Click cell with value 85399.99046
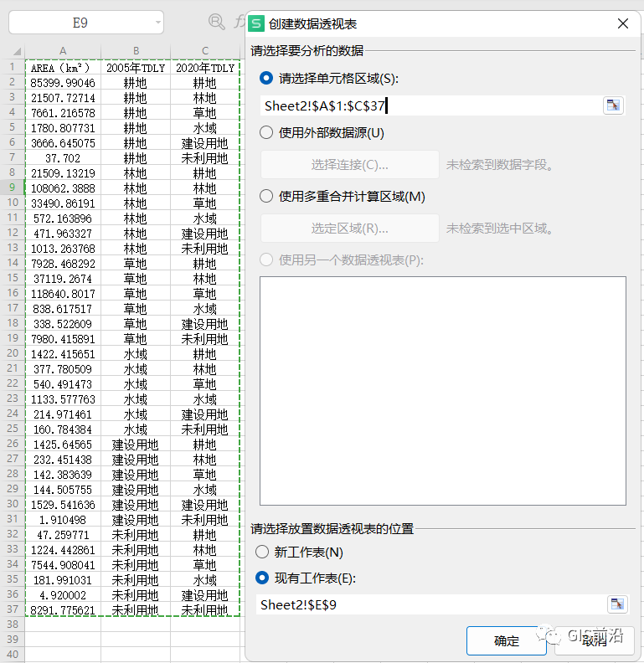The image size is (644, 663). click(63, 83)
